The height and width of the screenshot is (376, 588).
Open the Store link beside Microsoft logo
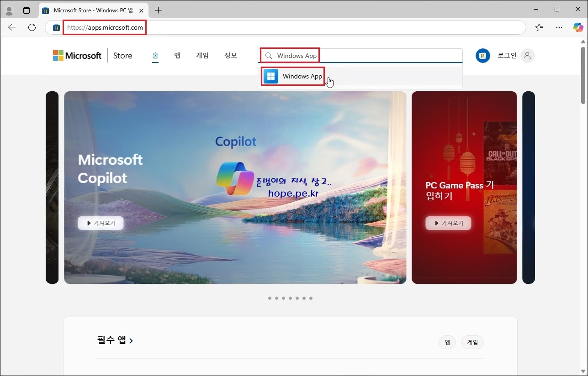tap(122, 56)
